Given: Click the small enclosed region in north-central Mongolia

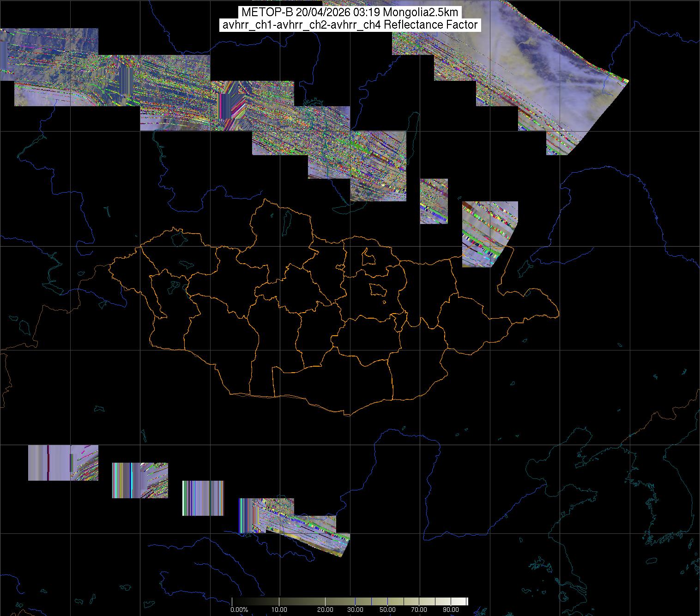Looking at the screenshot, I should [368, 257].
